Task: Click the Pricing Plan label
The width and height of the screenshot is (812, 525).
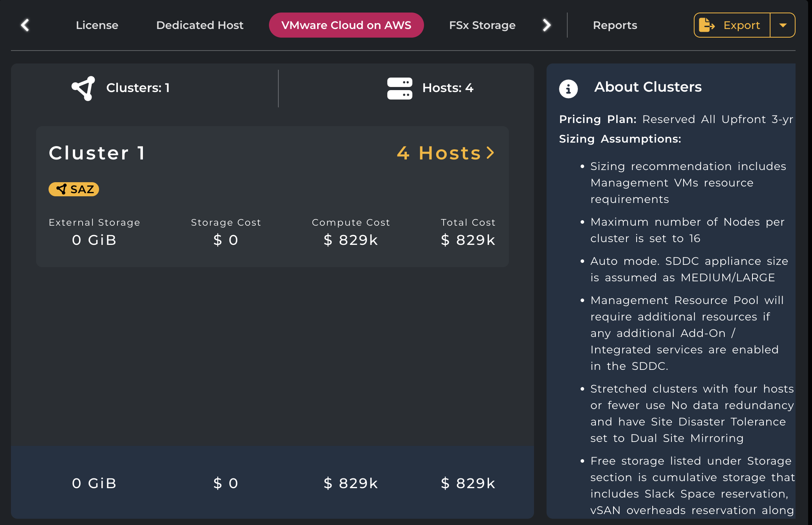Action: click(598, 119)
